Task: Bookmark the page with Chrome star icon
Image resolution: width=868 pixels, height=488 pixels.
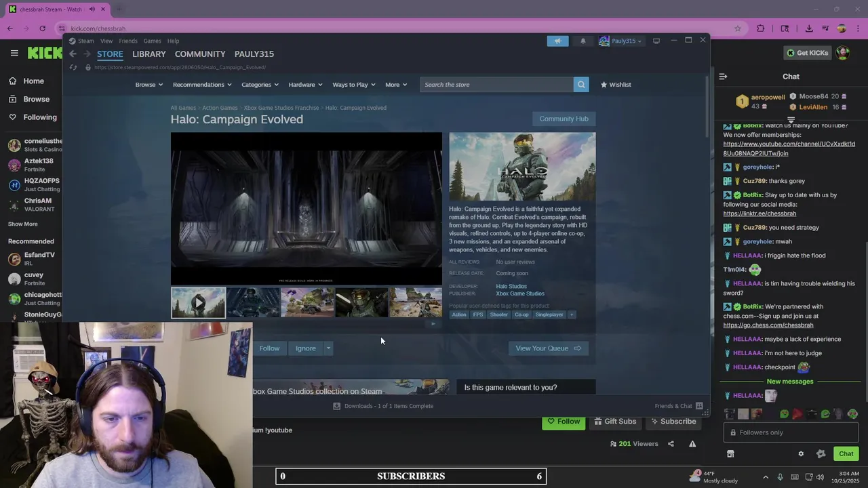Action: pyautogui.click(x=738, y=28)
